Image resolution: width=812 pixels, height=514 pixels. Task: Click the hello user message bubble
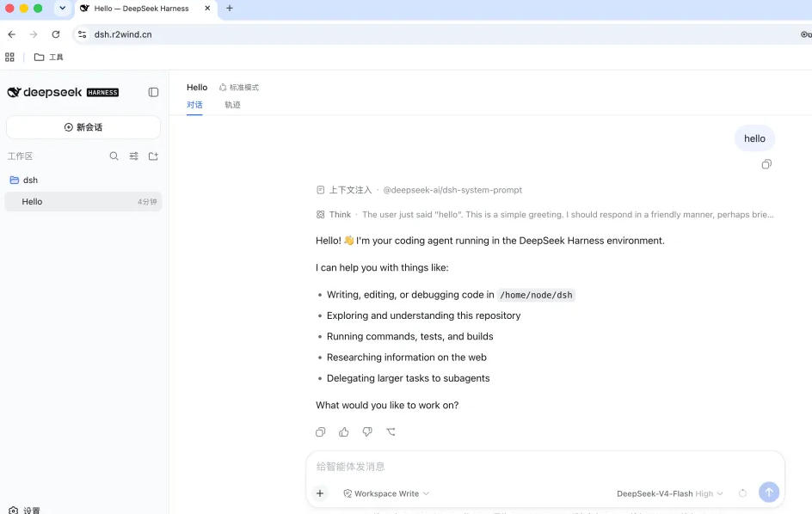pyautogui.click(x=754, y=138)
